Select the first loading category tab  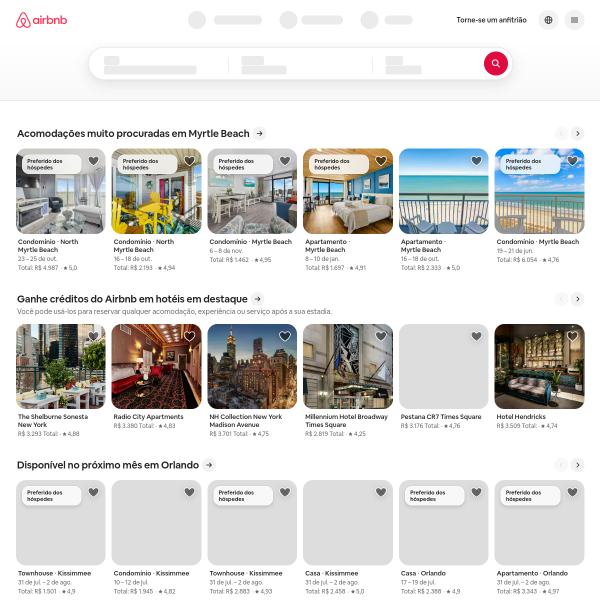(x=225, y=20)
